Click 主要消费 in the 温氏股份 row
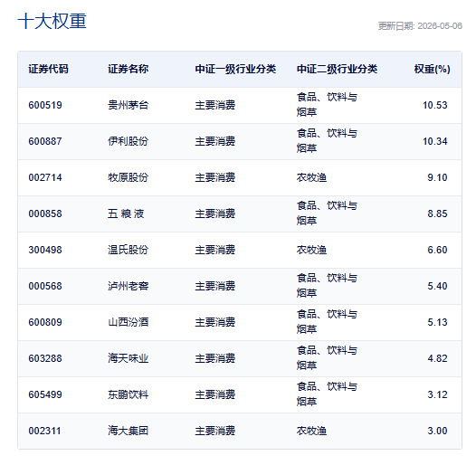 click(x=215, y=250)
